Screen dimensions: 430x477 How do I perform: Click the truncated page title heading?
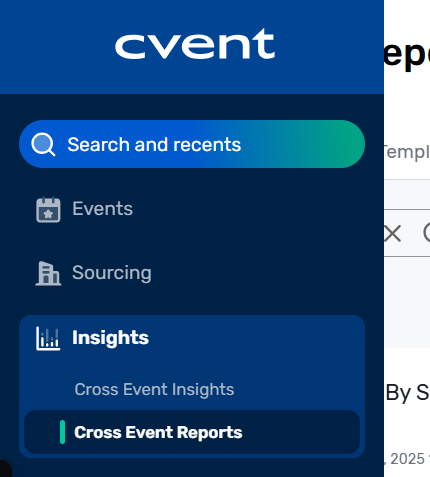point(407,55)
